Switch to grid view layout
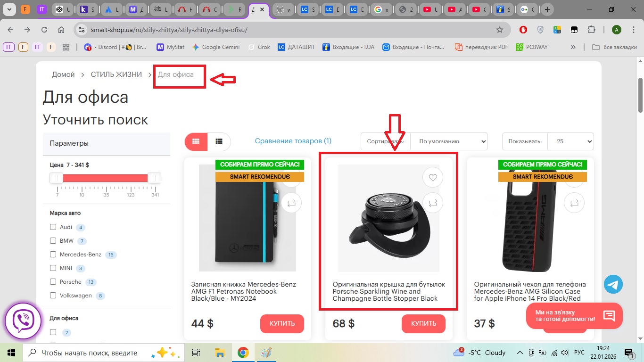The width and height of the screenshot is (644, 362). pyautogui.click(x=196, y=141)
